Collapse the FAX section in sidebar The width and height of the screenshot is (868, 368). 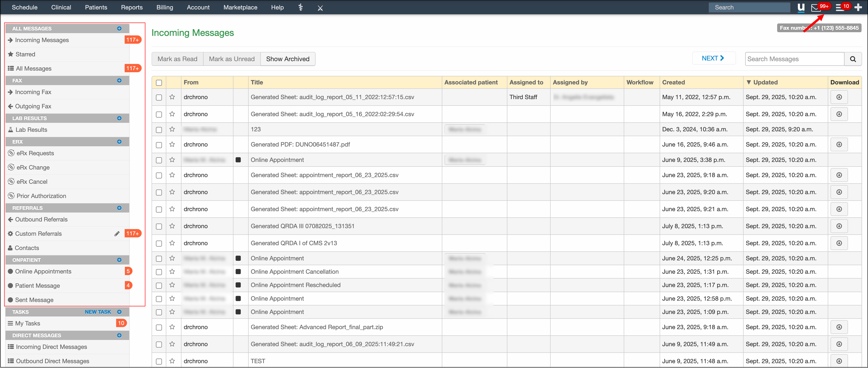coord(119,80)
